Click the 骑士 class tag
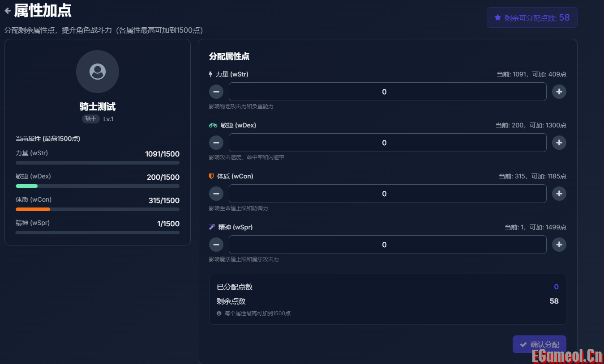 coord(90,119)
